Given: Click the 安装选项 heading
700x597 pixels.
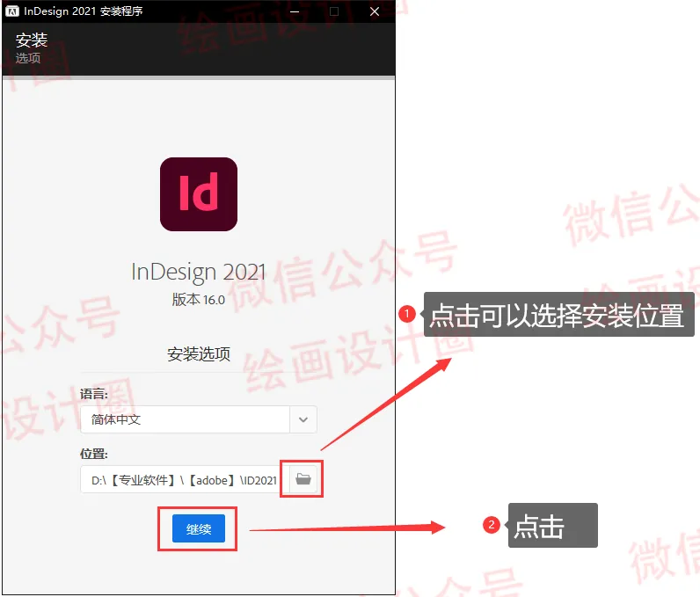Looking at the screenshot, I should pyautogui.click(x=199, y=354).
